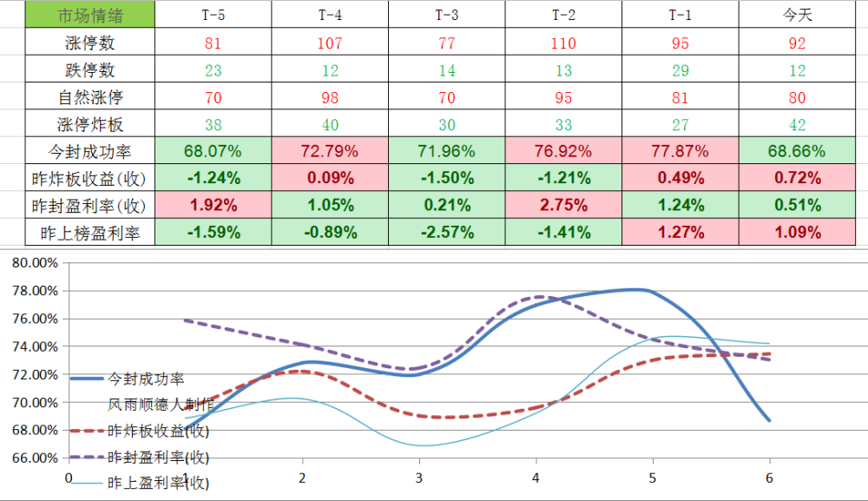This screenshot has height=501, width=868.
Task: Click the 今天 column header cell
Action: tap(797, 15)
